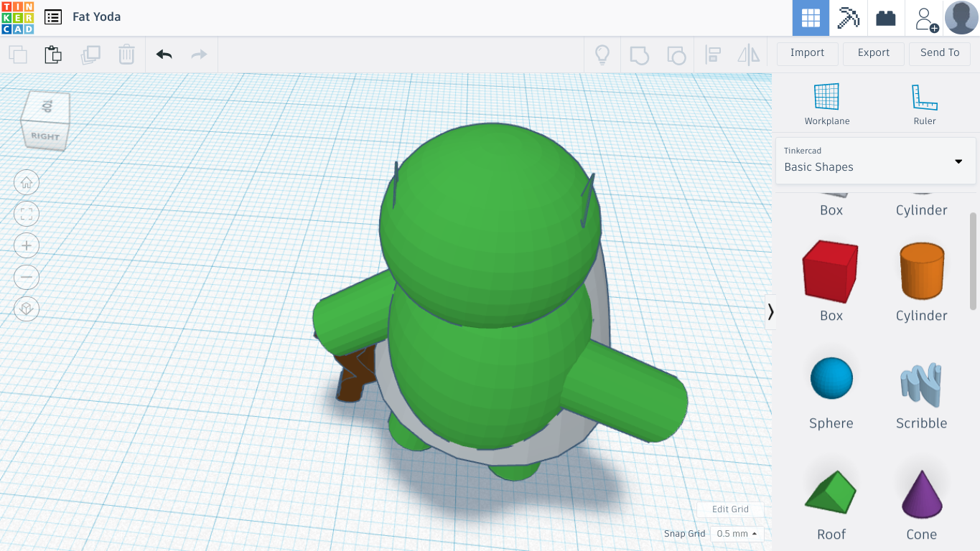Click the Copy toolbar icon
This screenshot has width=980, height=551.
pyautogui.click(x=18, y=55)
